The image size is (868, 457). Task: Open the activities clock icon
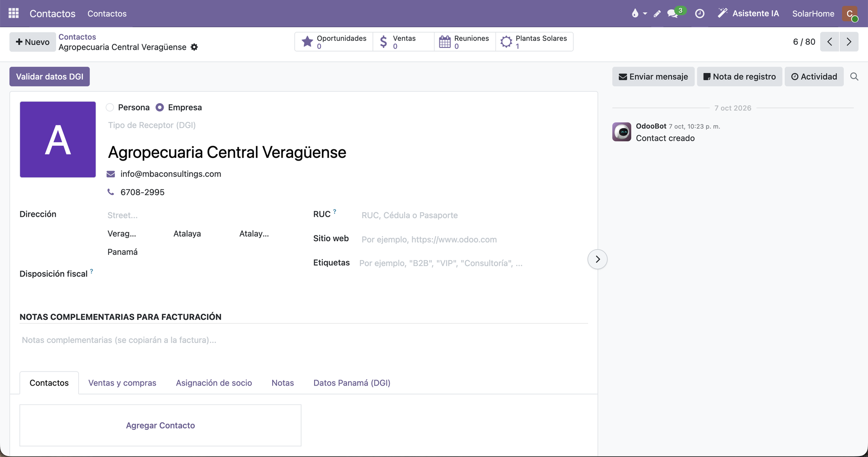click(699, 14)
